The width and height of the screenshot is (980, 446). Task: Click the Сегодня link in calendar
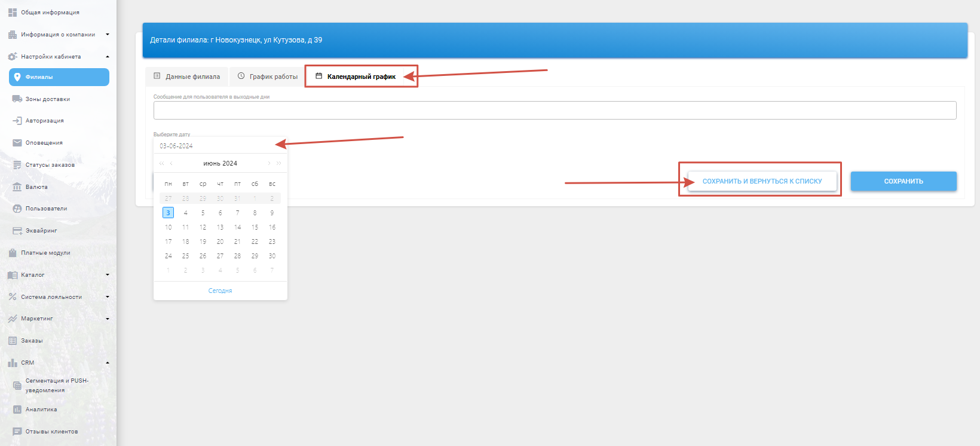coord(220,291)
